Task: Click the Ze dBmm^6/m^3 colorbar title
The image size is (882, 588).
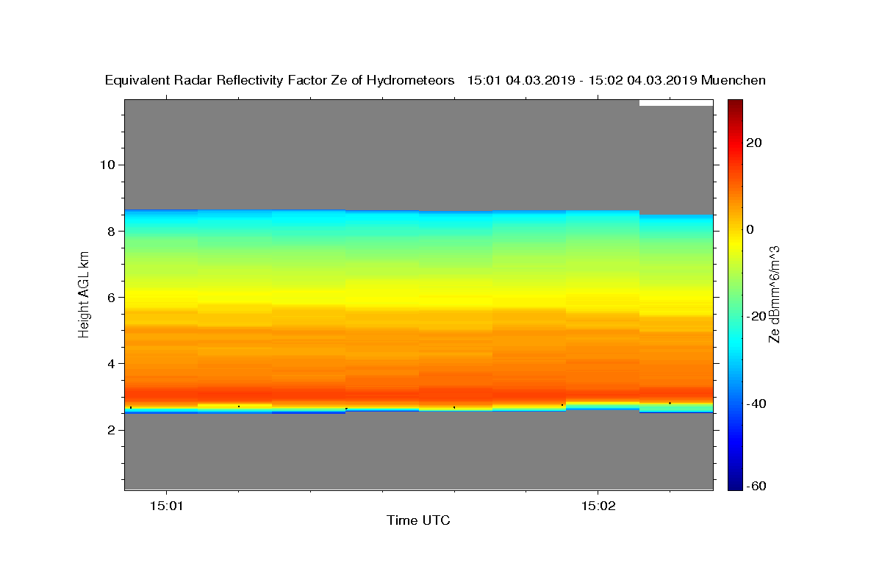Action: click(x=774, y=294)
